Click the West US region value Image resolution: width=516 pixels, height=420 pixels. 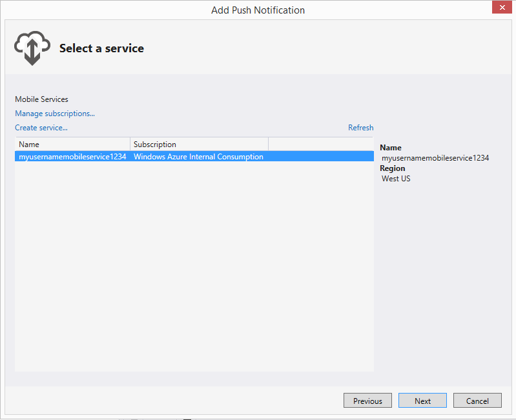pos(396,179)
